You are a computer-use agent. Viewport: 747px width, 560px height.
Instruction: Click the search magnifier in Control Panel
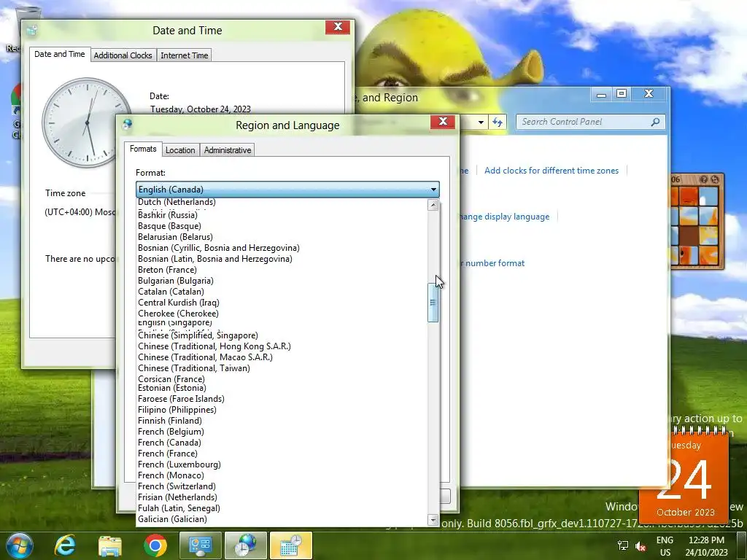pyautogui.click(x=656, y=122)
